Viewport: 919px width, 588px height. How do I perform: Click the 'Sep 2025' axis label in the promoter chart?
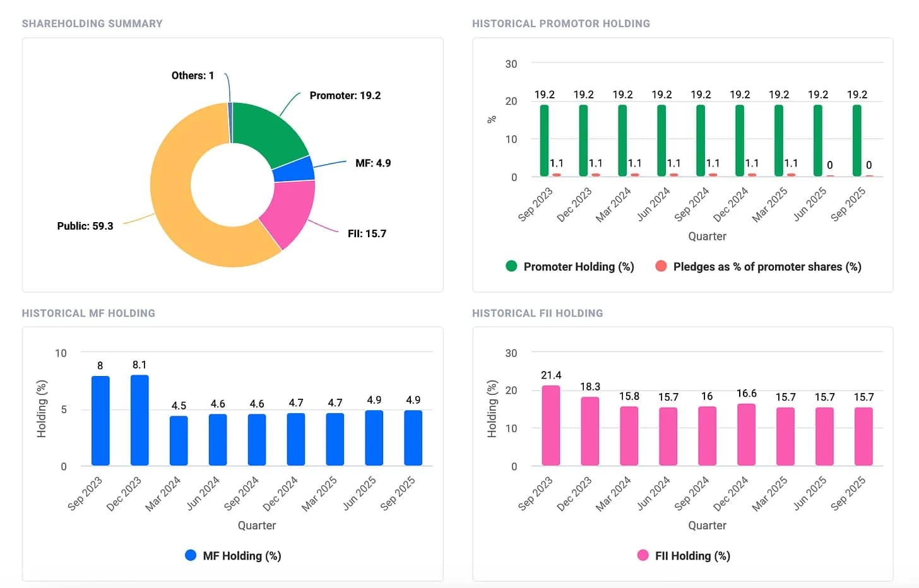coord(848,204)
